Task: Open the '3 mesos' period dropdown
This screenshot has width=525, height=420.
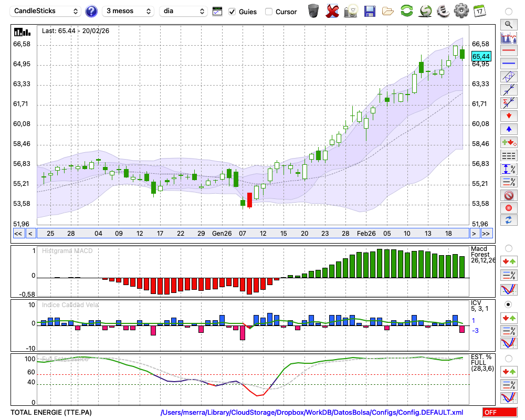Action: point(128,11)
